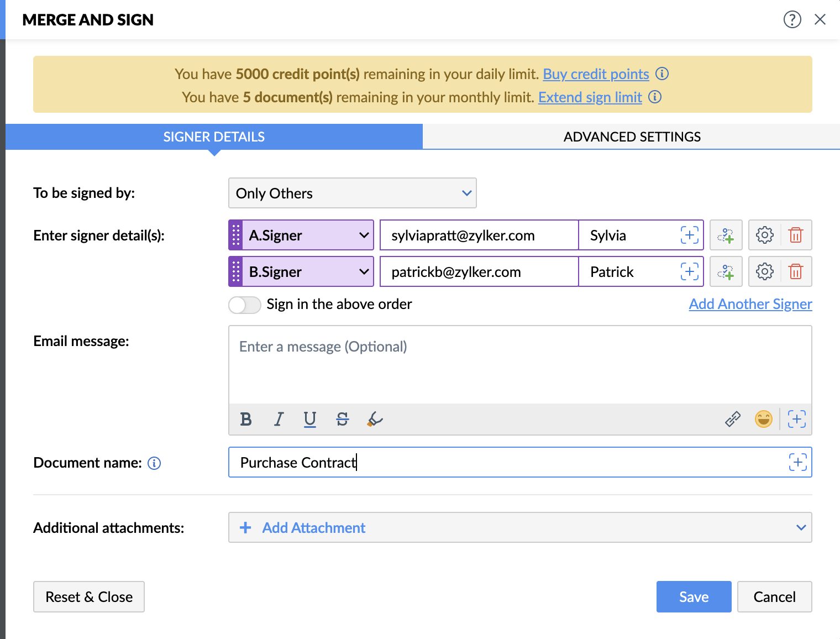Expand the Add Attachment dropdown
The image size is (840, 639).
(801, 527)
